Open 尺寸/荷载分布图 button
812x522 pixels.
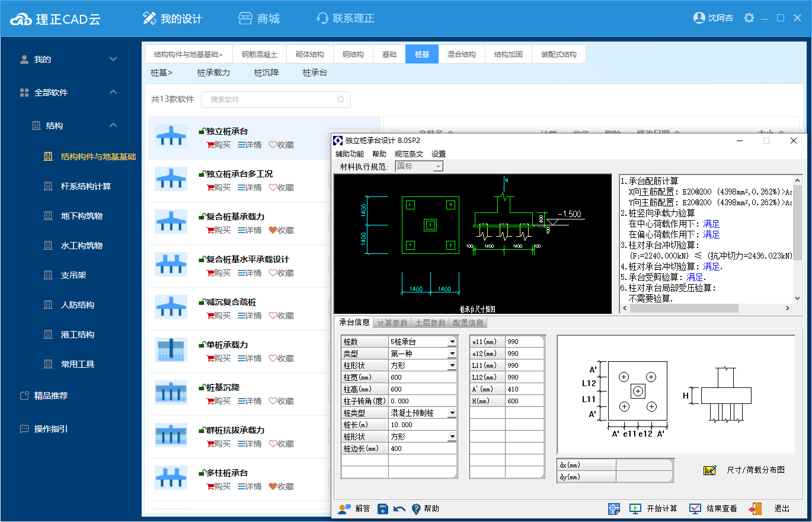[744, 470]
